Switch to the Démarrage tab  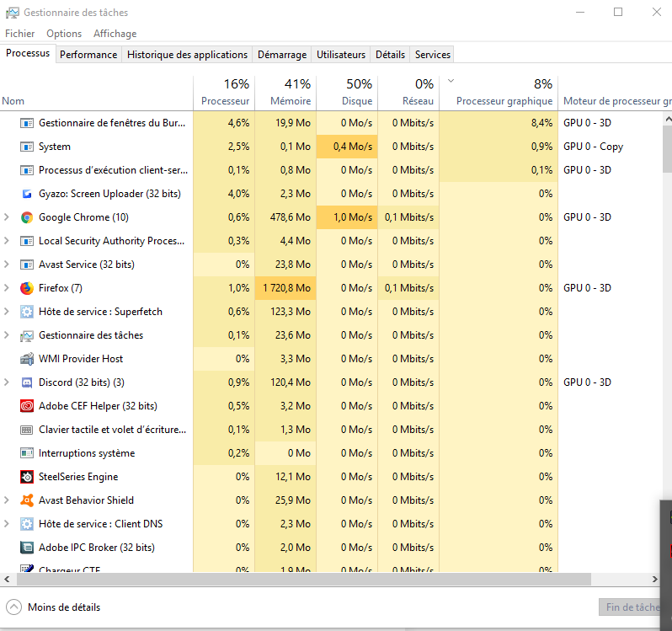(x=282, y=55)
